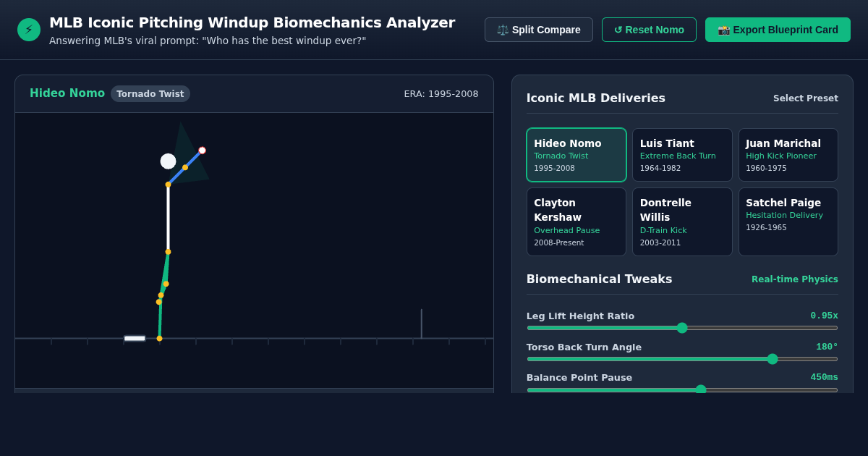Adjust the Torso Back Turn Angle slider
The image size is (868, 456).
pyautogui.click(x=682, y=359)
